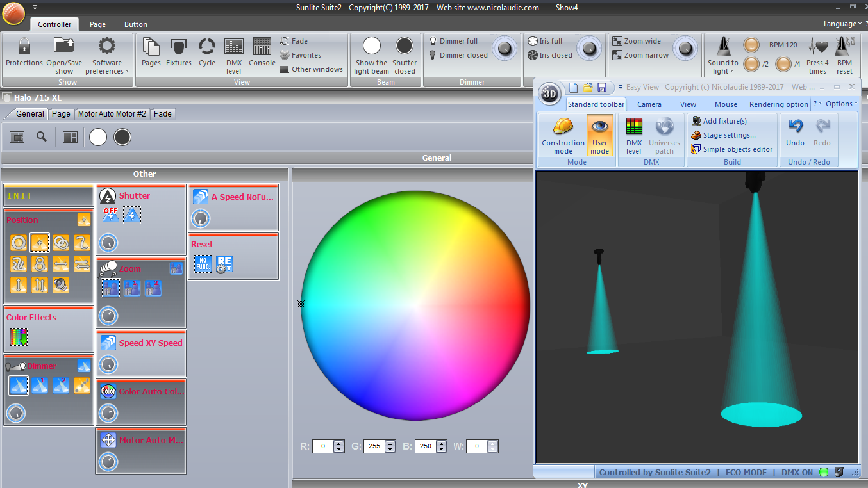Adjust the Iris ribbon knob
868x488 pixels.
point(588,49)
